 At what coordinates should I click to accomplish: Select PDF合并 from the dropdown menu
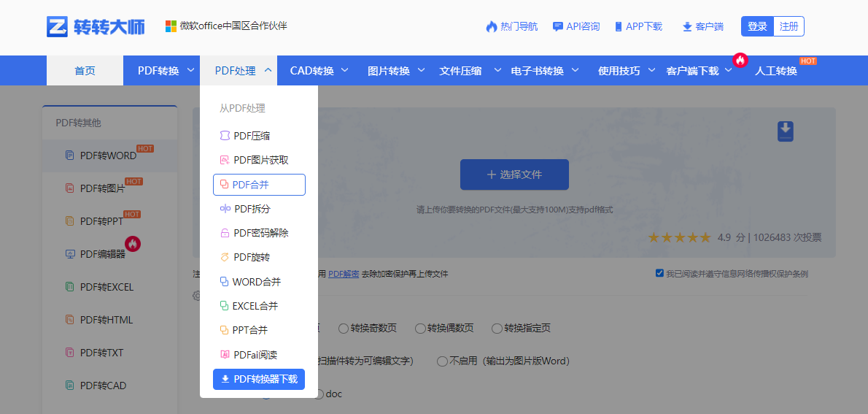259,185
